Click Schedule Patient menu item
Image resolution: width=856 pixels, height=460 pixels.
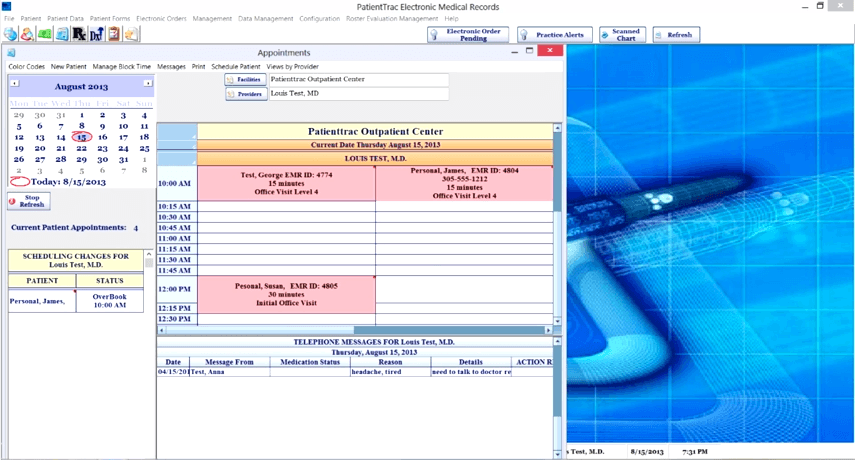pos(235,67)
